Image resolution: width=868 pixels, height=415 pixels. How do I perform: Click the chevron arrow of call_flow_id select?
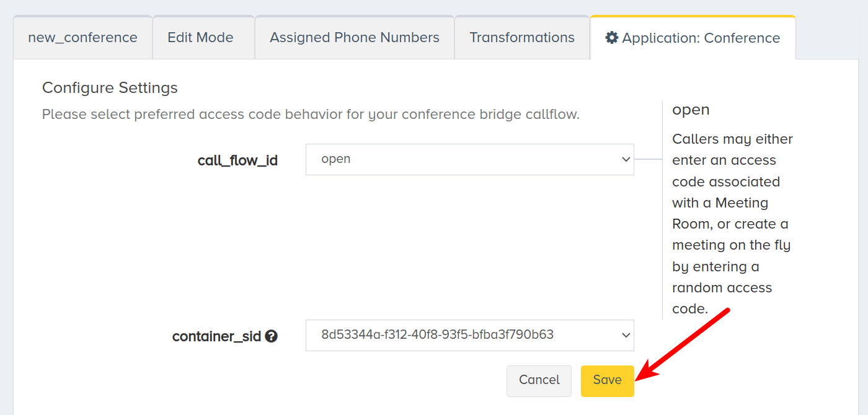tap(625, 159)
